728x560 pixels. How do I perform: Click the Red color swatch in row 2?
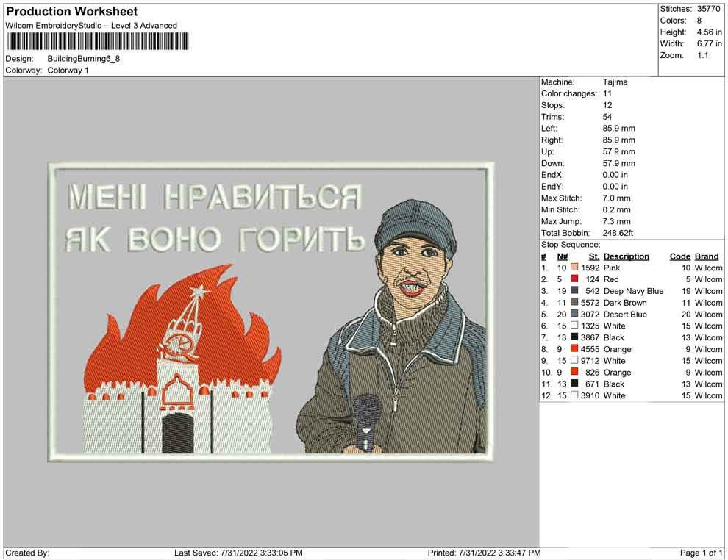pos(574,279)
